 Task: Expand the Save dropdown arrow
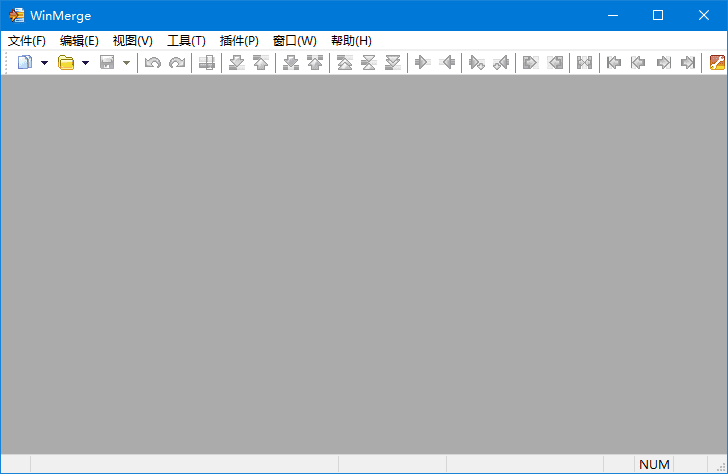tap(126, 63)
